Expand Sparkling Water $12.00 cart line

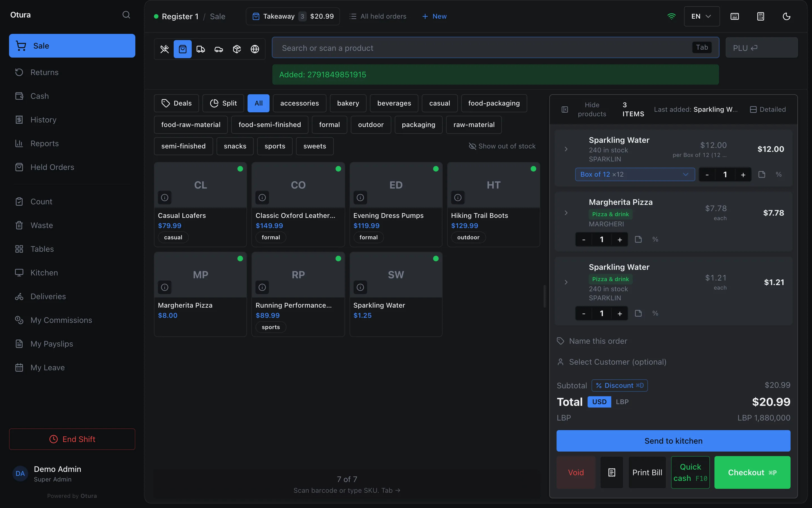click(566, 149)
